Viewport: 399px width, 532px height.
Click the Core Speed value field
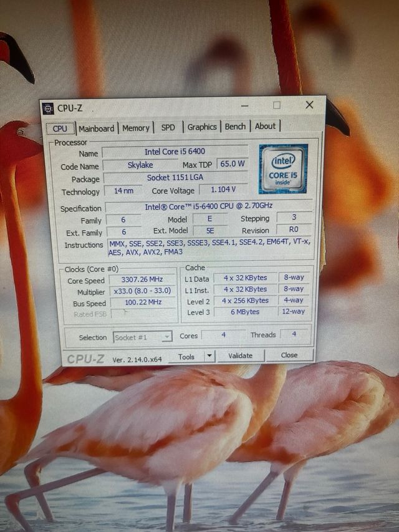[x=143, y=280]
